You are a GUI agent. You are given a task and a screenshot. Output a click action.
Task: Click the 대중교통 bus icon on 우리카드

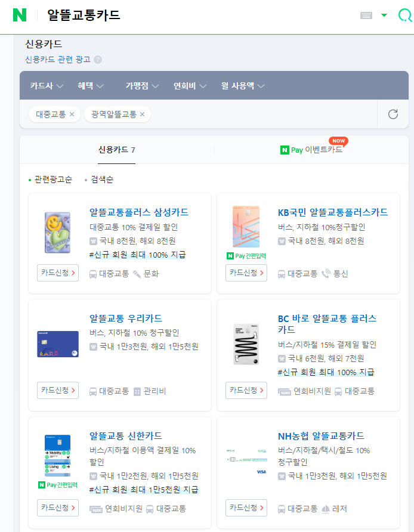pyautogui.click(x=93, y=391)
